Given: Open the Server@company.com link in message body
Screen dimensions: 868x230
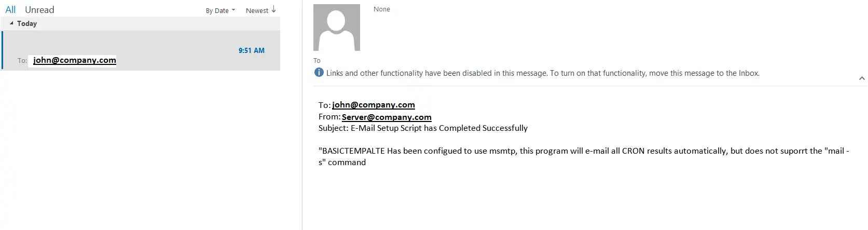Looking at the screenshot, I should (387, 117).
